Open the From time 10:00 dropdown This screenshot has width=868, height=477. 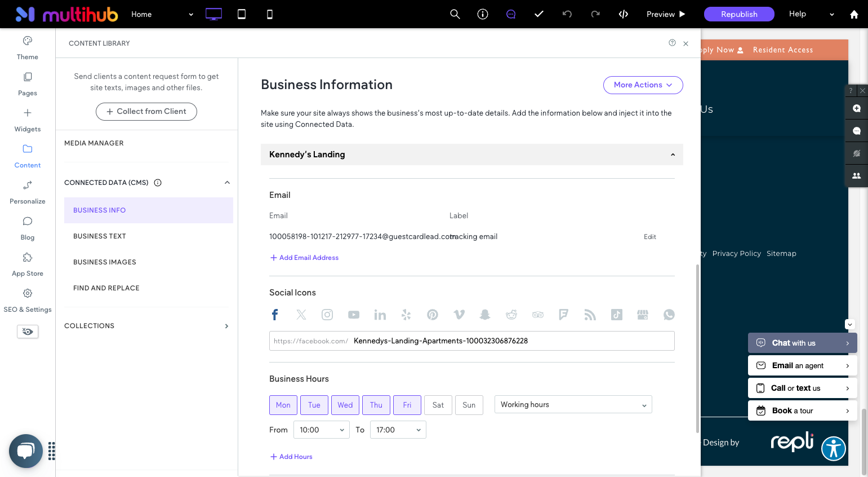tap(322, 430)
